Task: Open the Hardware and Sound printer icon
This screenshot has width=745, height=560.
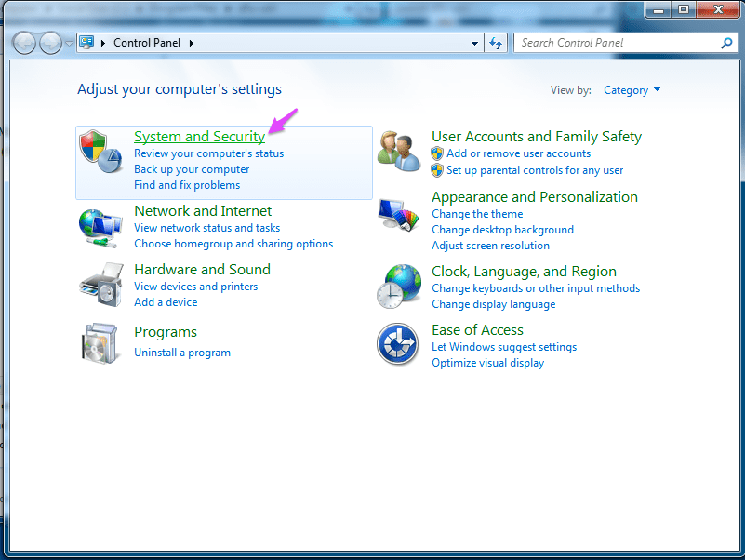Action: coord(101,285)
